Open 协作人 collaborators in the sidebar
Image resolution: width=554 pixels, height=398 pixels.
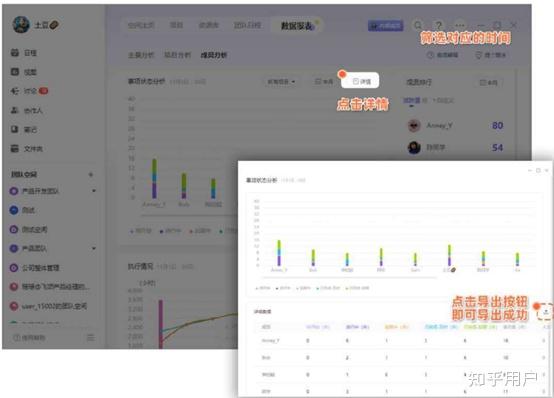(27, 110)
